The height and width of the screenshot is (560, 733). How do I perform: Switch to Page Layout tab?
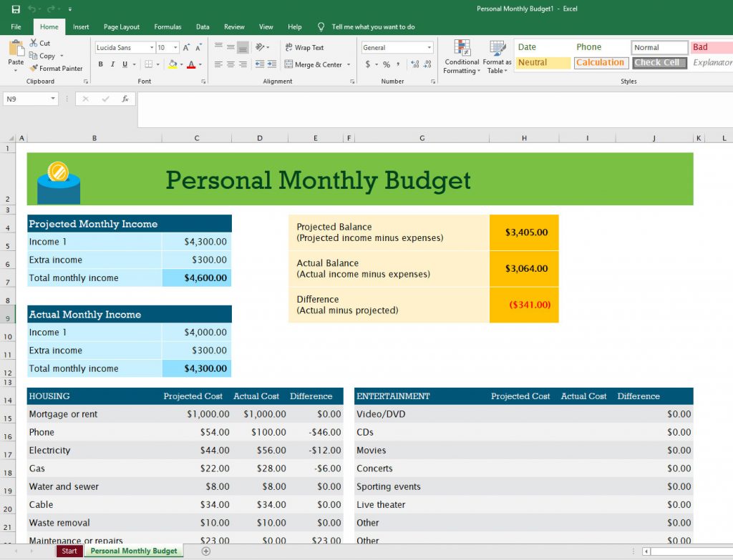point(122,26)
